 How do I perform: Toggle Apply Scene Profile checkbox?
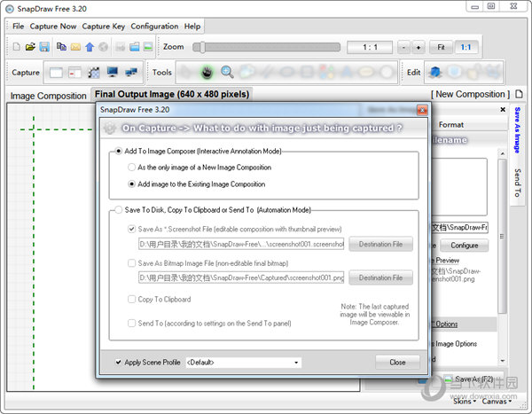118,362
